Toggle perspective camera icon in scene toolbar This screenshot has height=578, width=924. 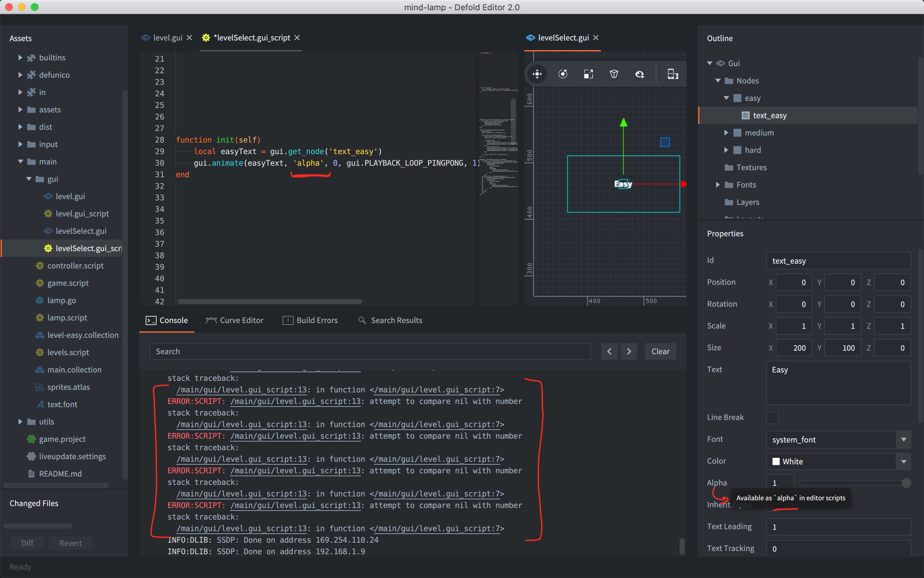pyautogui.click(x=614, y=74)
